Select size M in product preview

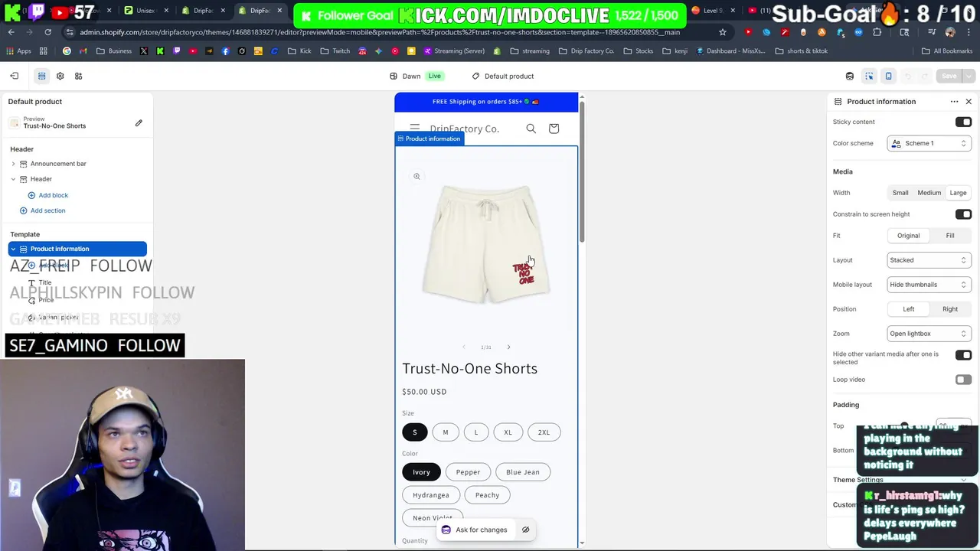point(445,432)
